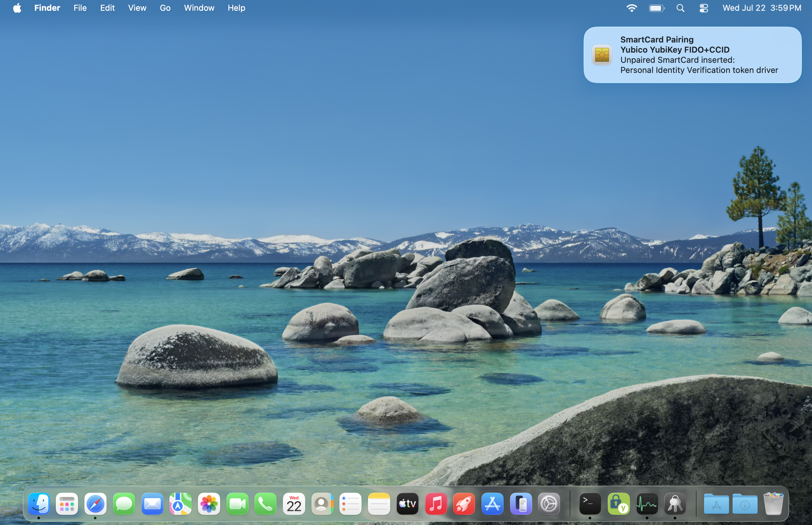Open the View menu
This screenshot has height=525, width=812.
pyautogui.click(x=137, y=8)
